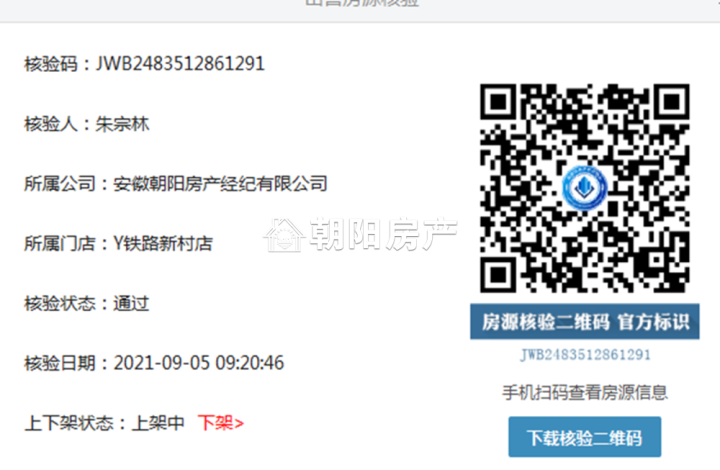
Task: Click the verifier name 朱宗林
Action: 123,124
